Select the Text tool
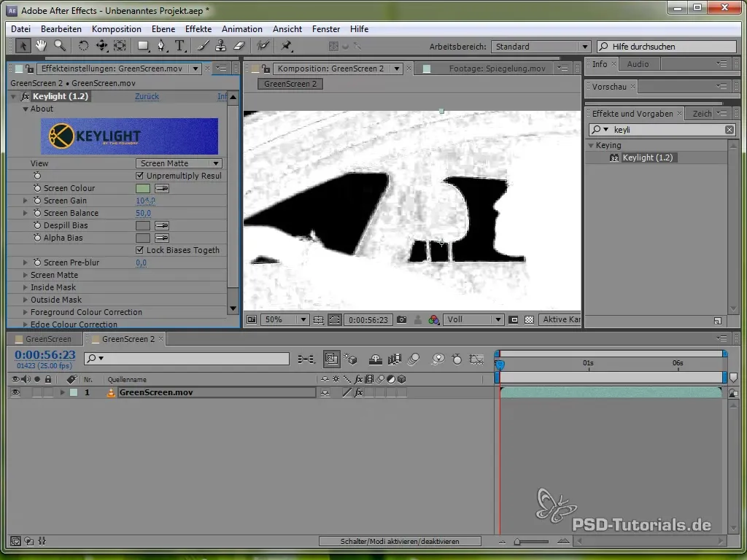 click(179, 46)
